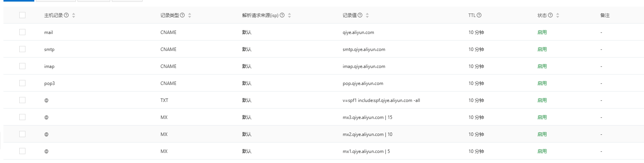644x163 pixels.
Task: Tick checkbox for the mx1.qiye.aliyun.com row
Action: (22, 151)
